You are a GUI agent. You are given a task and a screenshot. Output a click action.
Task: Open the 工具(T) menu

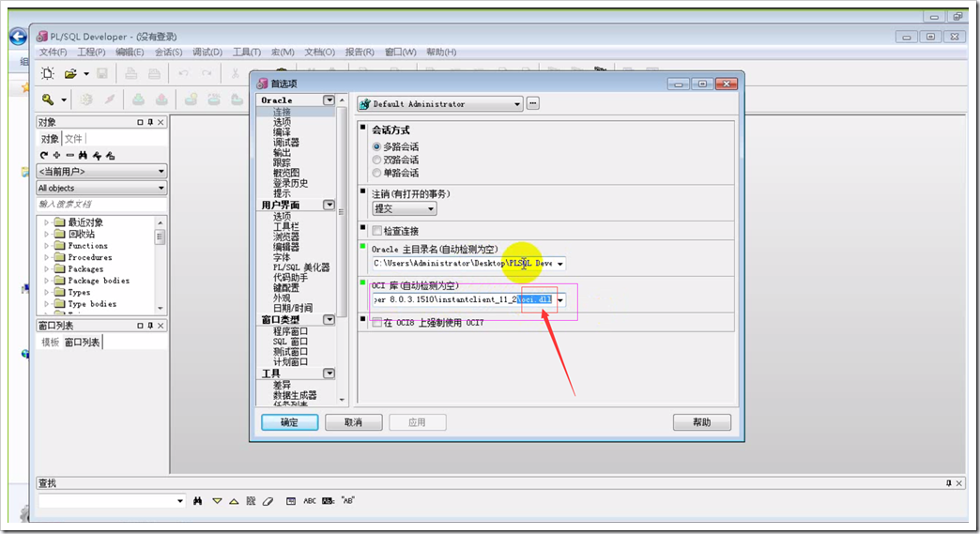click(247, 53)
